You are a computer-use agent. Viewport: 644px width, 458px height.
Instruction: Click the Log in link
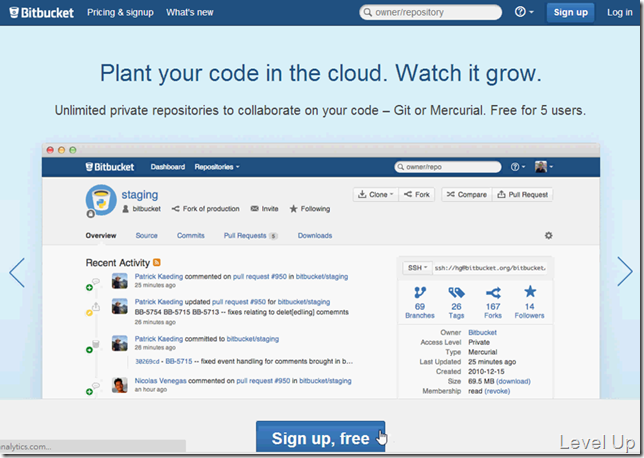click(620, 12)
